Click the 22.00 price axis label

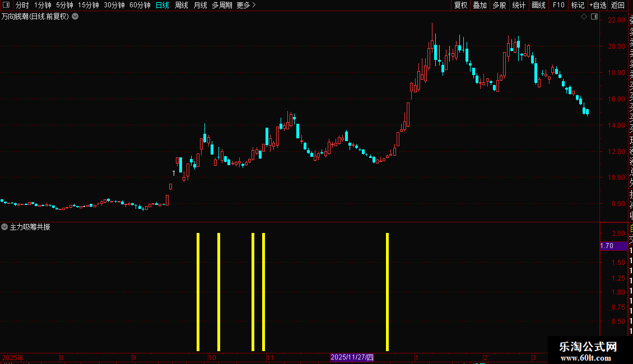coord(616,20)
